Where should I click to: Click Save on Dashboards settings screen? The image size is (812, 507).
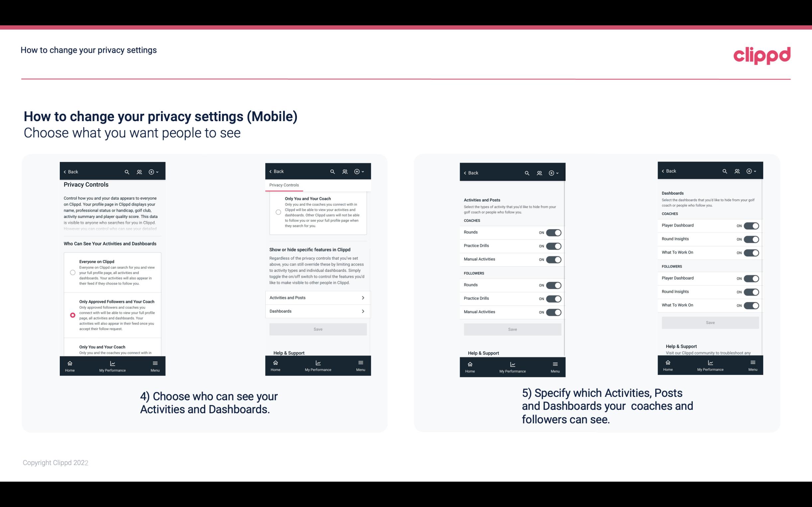click(x=710, y=323)
